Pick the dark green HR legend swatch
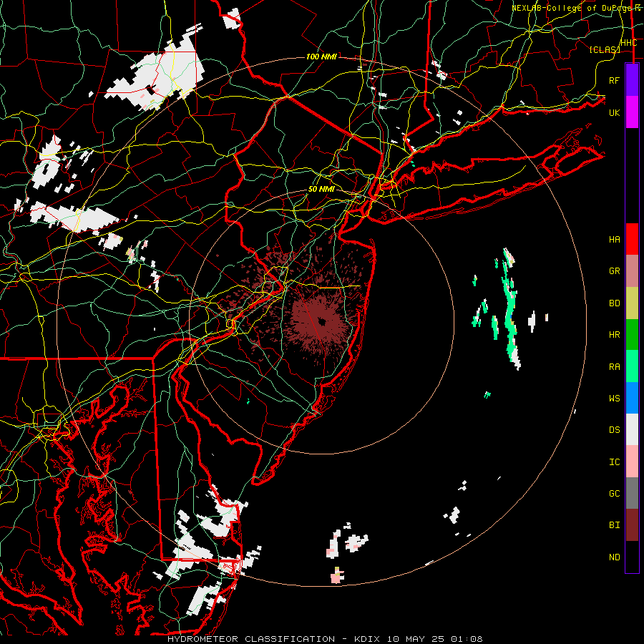Image resolution: width=644 pixels, height=644 pixels. tap(632, 335)
